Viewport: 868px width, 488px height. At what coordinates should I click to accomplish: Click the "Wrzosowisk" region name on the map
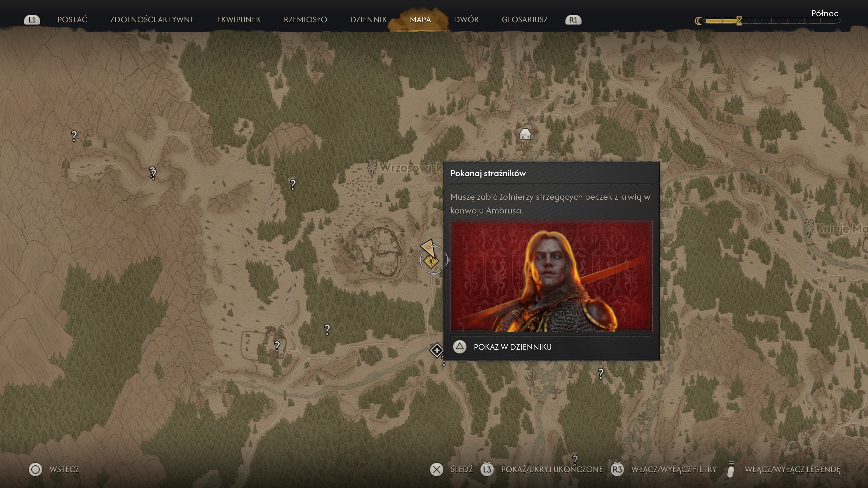pos(411,167)
